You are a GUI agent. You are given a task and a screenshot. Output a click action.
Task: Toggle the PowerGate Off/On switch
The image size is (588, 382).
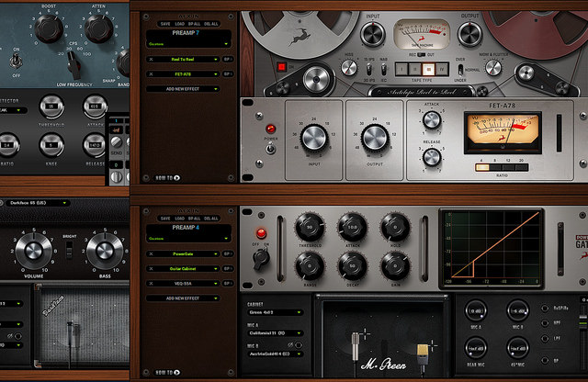261,258
